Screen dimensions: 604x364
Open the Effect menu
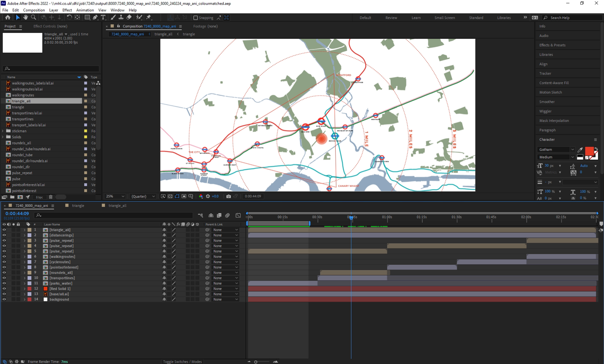coord(67,10)
